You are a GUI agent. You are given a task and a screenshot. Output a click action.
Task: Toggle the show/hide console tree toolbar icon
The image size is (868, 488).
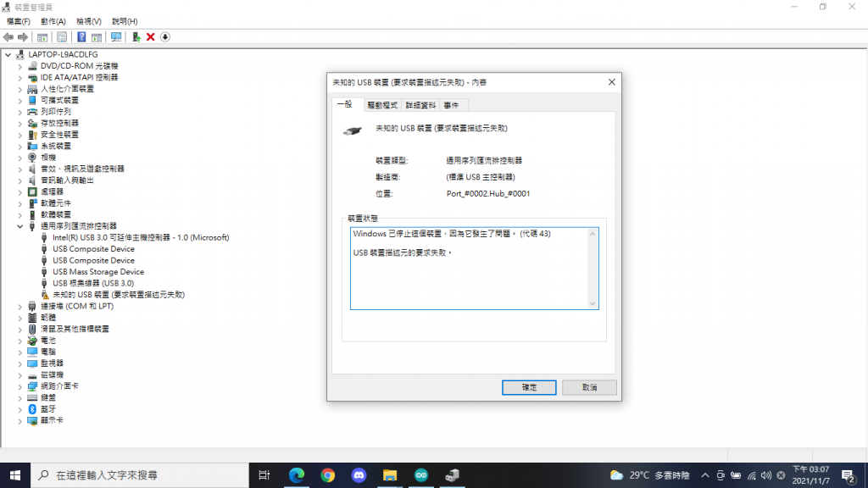pos(42,37)
